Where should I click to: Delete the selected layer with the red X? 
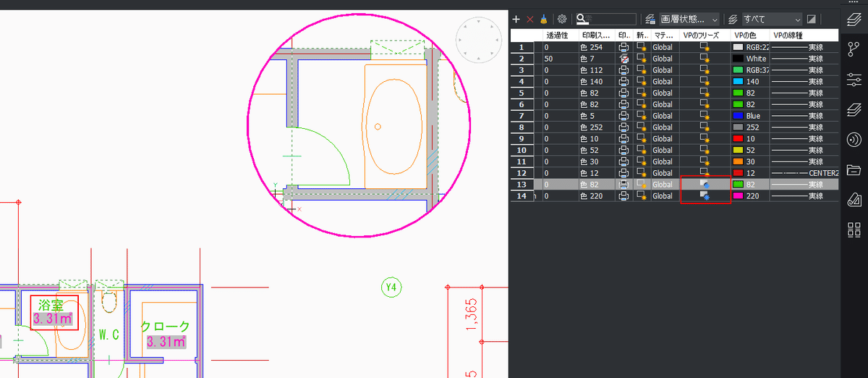click(529, 20)
